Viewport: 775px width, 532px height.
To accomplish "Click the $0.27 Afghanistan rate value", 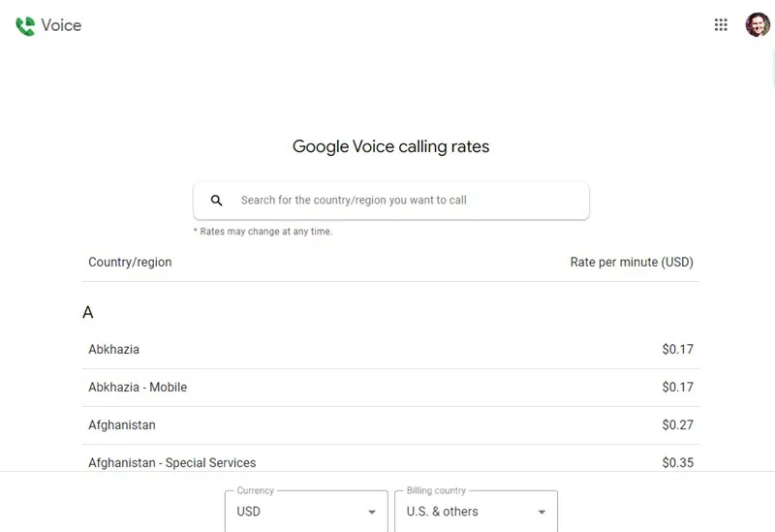I will point(677,424).
